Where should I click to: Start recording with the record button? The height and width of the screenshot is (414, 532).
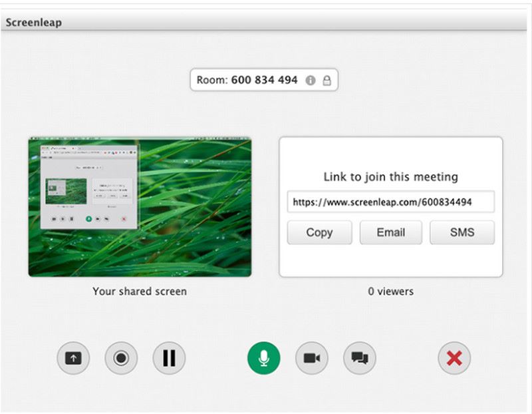[121, 358]
